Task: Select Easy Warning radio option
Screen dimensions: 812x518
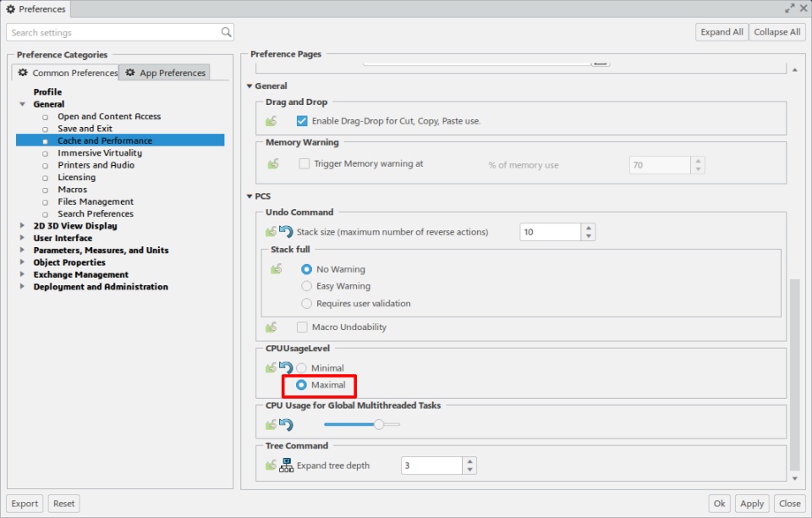Action: 306,286
